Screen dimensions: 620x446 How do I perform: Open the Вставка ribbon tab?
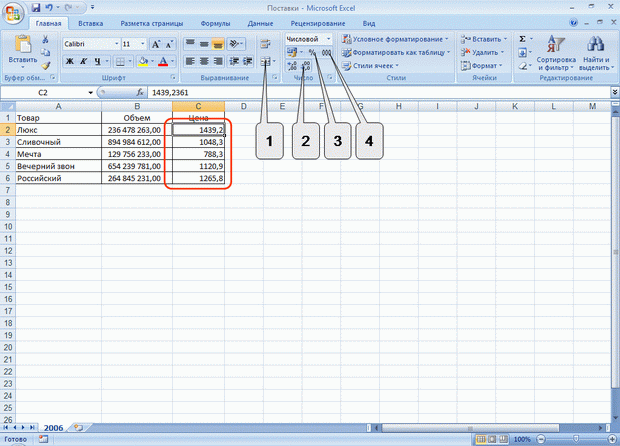click(90, 21)
